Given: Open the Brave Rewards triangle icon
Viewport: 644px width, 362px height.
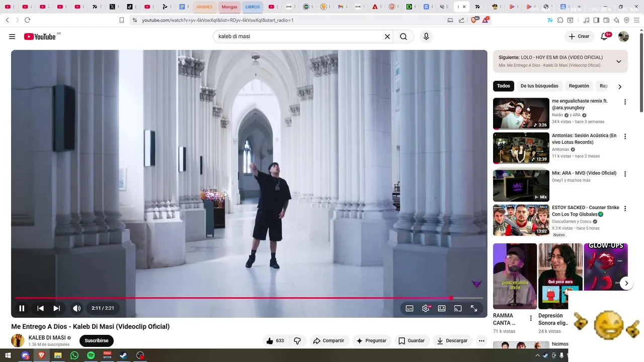Looking at the screenshot, I should [486, 20].
